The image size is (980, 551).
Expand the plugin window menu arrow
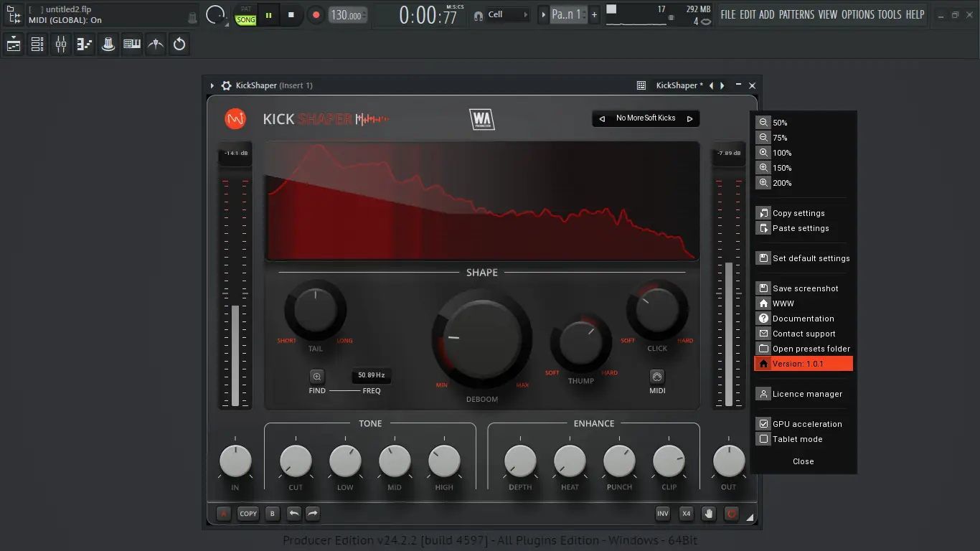click(x=212, y=85)
